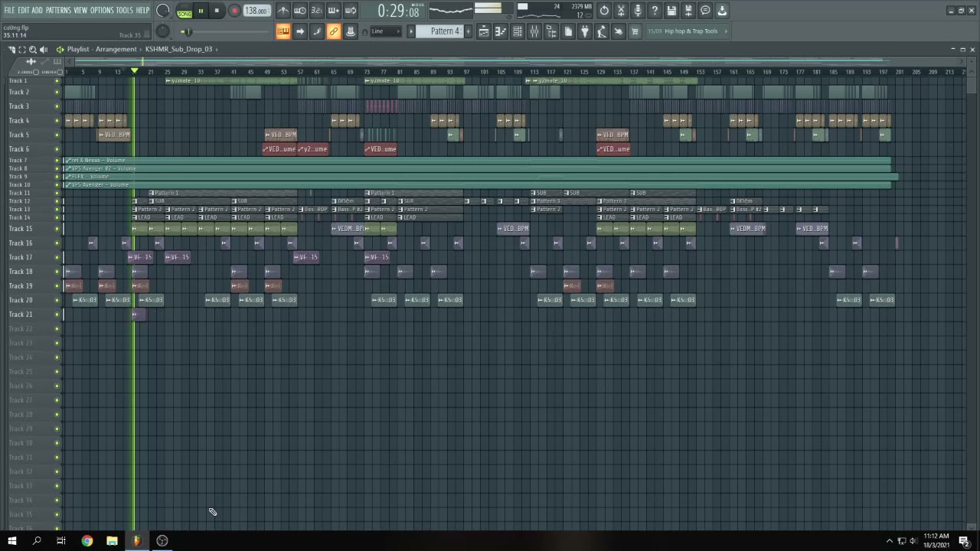Mute Track 17 with green dot
This screenshot has width=980, height=551.
coord(57,258)
